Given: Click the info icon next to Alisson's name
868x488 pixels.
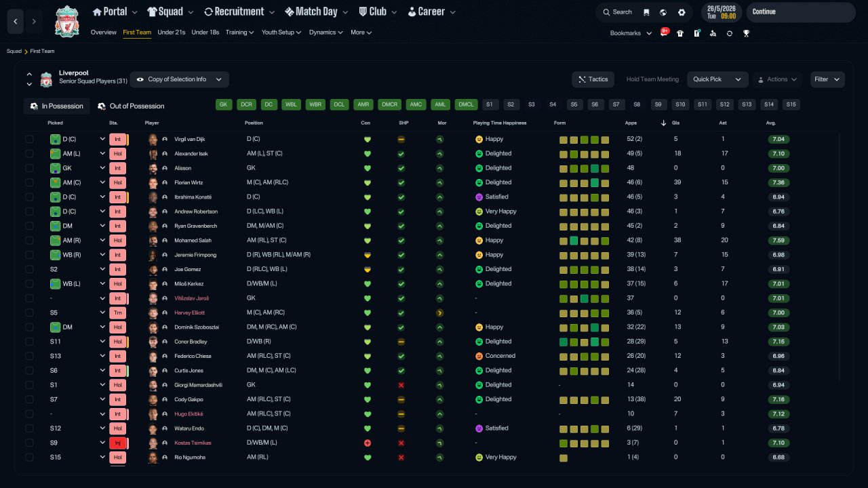Looking at the screenshot, I should (165, 168).
